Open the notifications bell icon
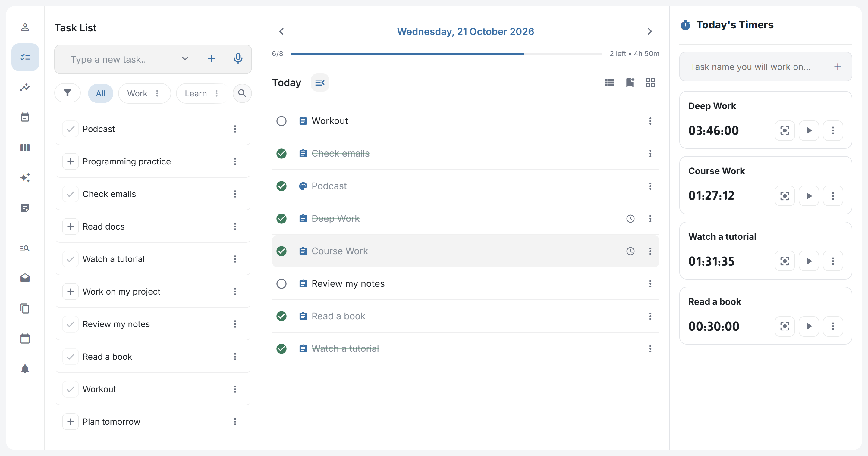The width and height of the screenshot is (868, 456). click(25, 369)
